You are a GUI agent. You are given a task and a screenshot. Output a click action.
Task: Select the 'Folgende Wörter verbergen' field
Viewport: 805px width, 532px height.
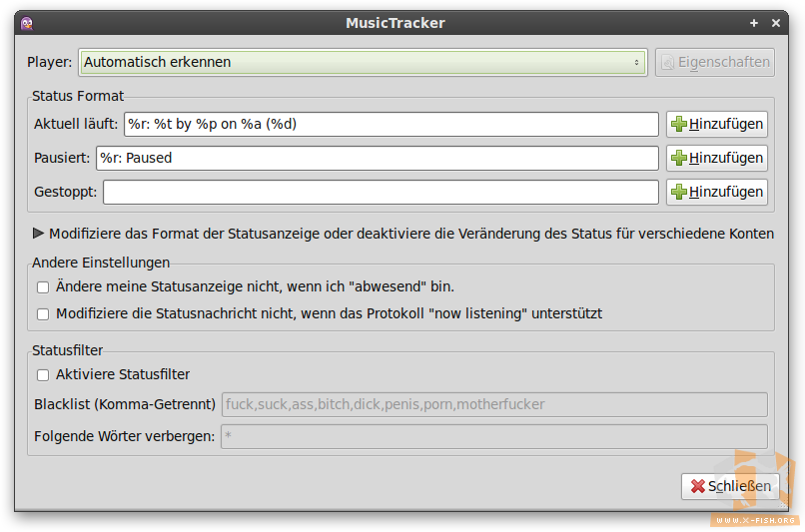pos(493,437)
